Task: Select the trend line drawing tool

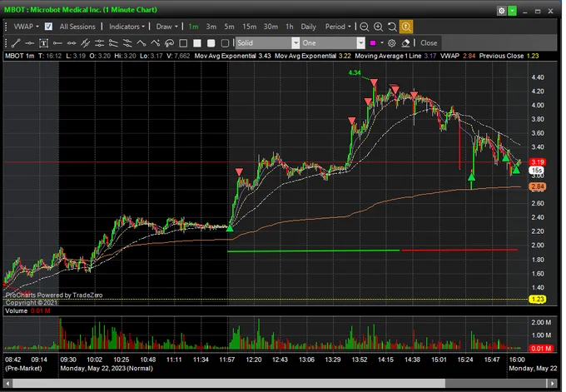Action: (x=16, y=43)
